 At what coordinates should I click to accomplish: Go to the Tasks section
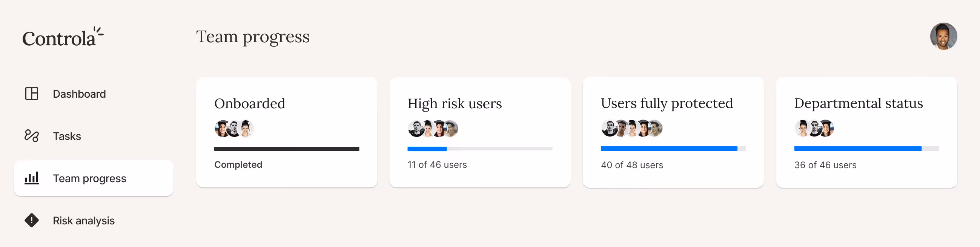(x=67, y=136)
